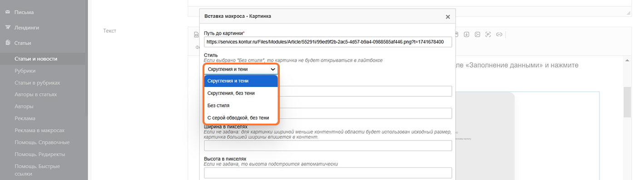The image size is (644, 180).
Task: Click the Путь до картинки URL field
Action: click(x=328, y=41)
